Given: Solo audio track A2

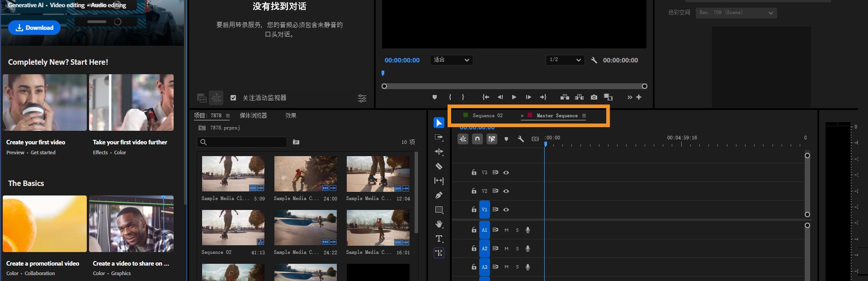Looking at the screenshot, I should point(517,248).
